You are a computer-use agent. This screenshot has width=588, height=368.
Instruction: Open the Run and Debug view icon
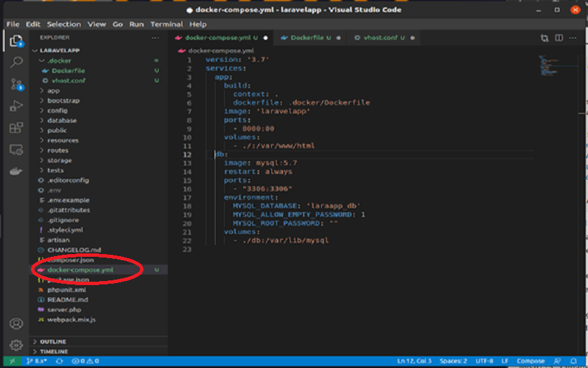point(16,106)
